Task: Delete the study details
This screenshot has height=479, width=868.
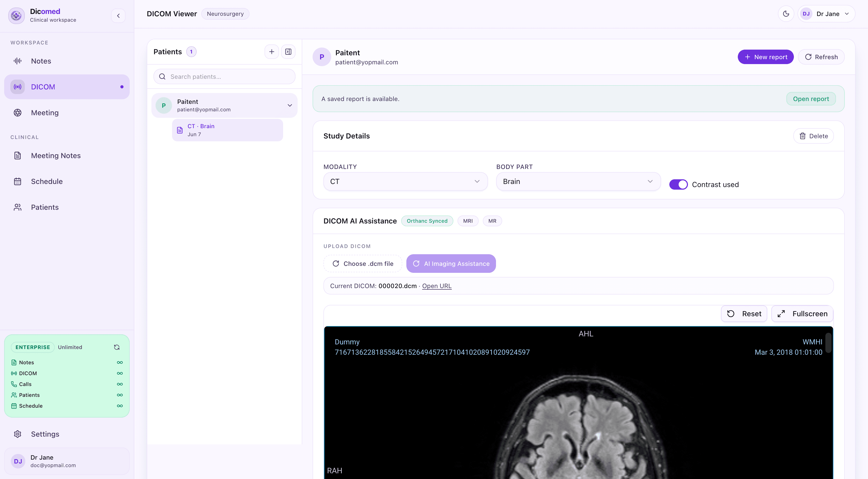Action: point(813,136)
